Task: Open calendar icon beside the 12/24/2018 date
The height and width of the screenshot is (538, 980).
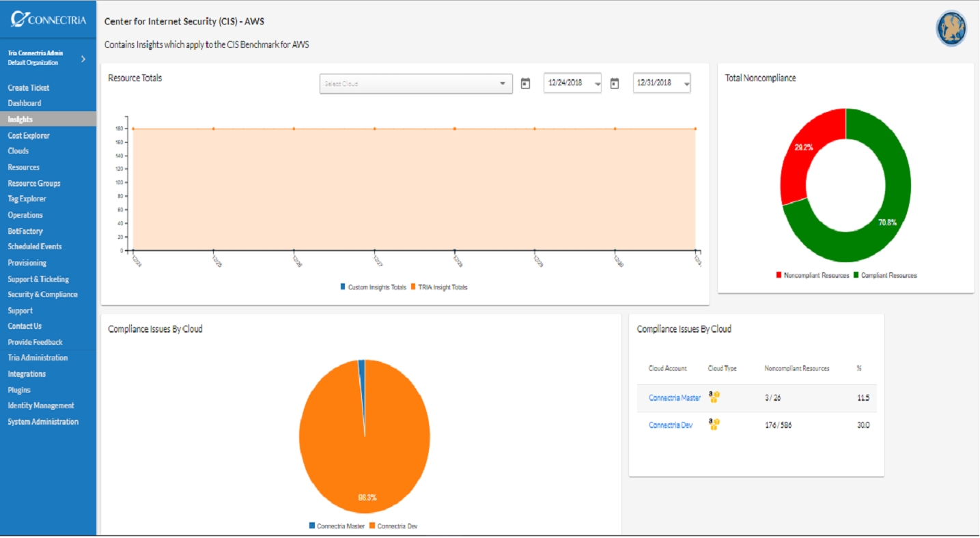Action: click(x=525, y=83)
